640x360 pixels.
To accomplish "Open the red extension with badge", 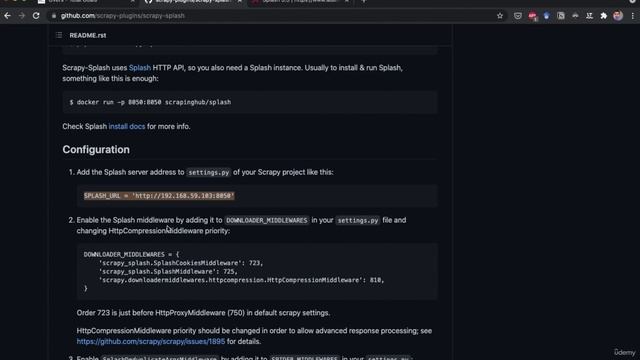I will pyautogui.click(x=532, y=16).
